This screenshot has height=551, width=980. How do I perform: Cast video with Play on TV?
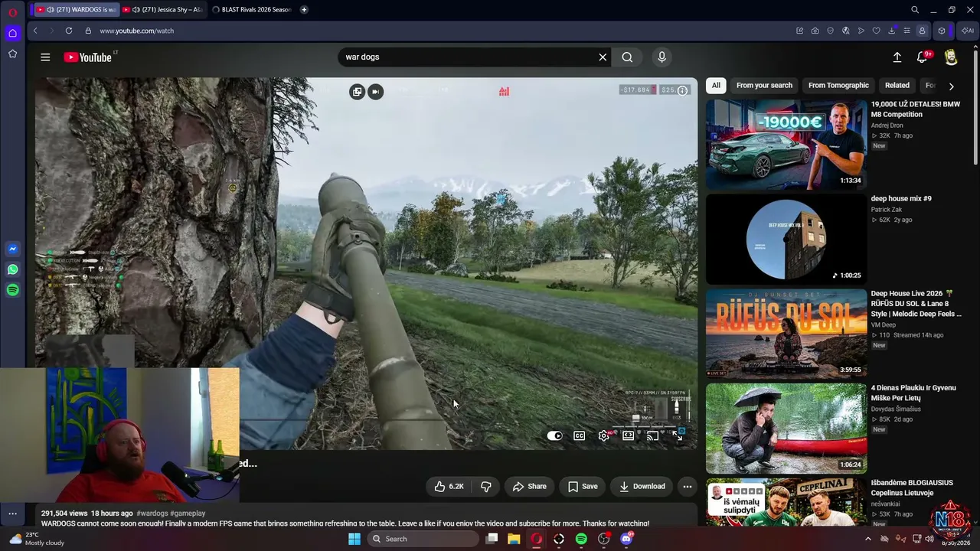point(653,435)
